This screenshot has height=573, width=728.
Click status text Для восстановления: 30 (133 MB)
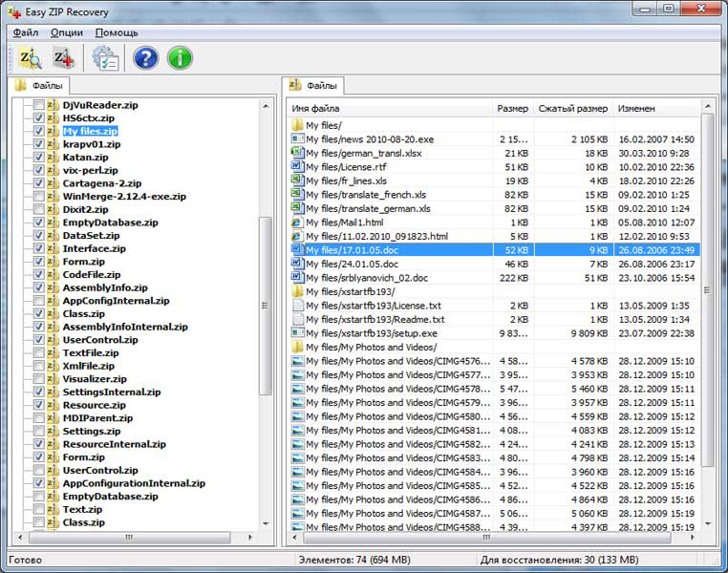click(x=559, y=560)
